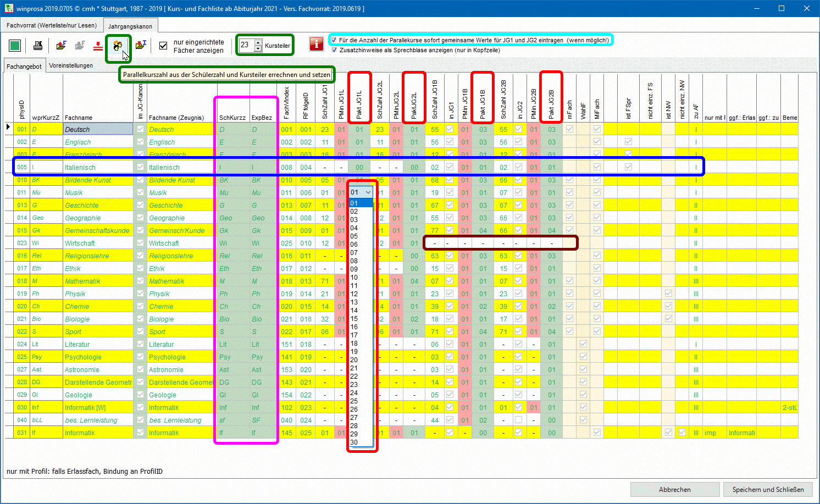Click the green square toolbar icon
Viewport: 820px width, 504px height.
(15, 46)
